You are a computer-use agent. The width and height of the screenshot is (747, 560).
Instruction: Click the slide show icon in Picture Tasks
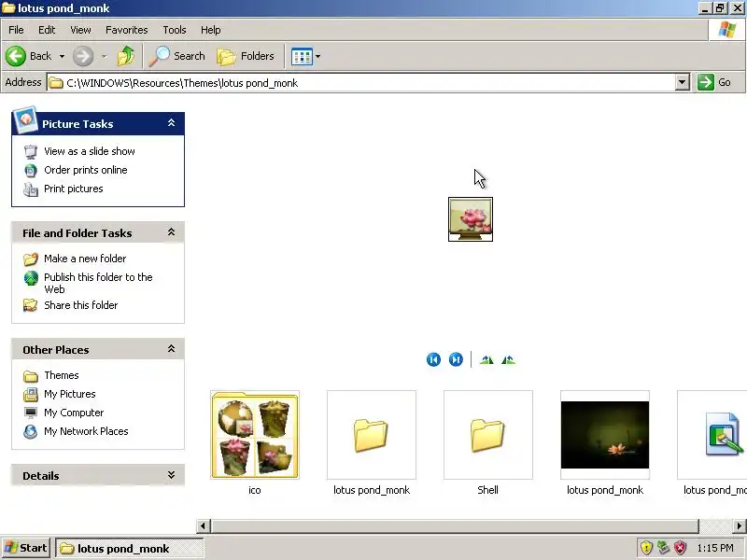(31, 152)
